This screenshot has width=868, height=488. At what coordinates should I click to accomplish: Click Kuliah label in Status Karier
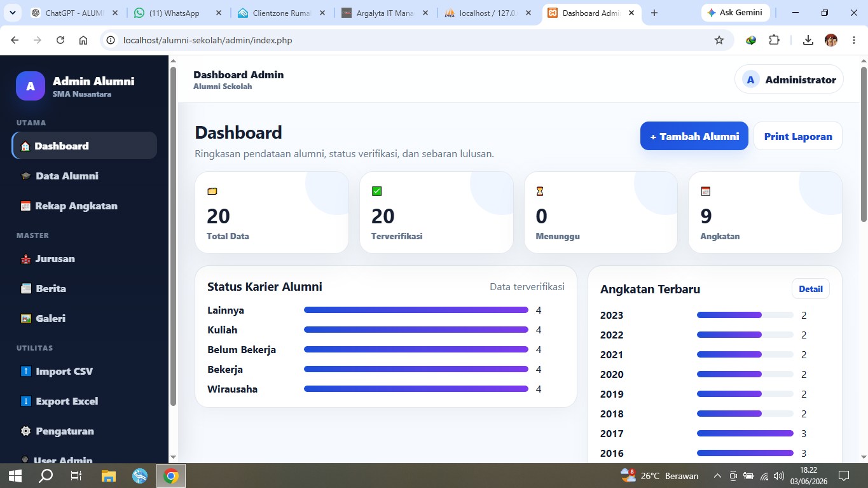coord(222,330)
